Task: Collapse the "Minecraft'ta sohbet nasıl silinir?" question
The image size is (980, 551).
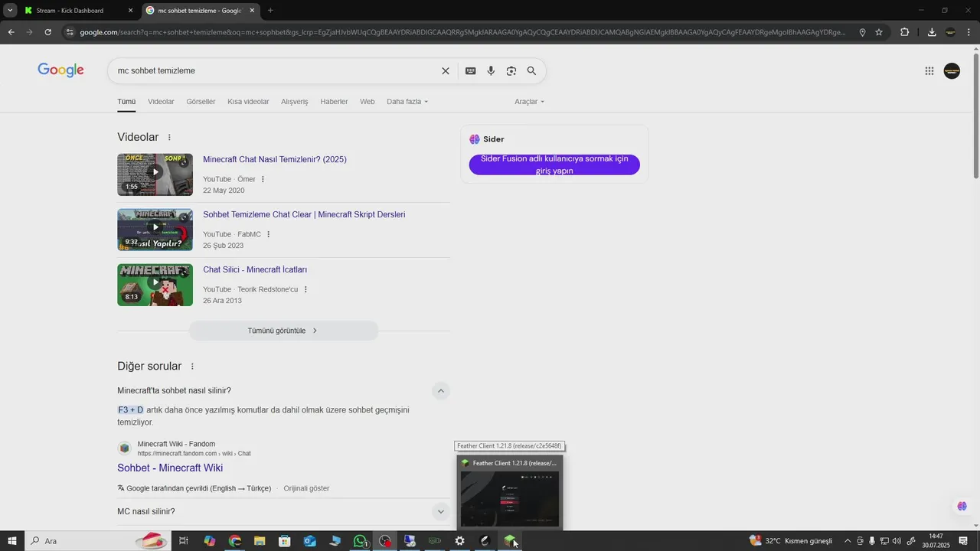Action: (440, 391)
